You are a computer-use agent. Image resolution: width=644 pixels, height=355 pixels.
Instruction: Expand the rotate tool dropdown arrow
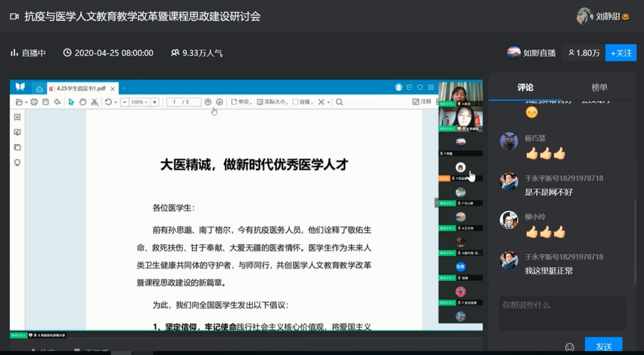(115, 103)
